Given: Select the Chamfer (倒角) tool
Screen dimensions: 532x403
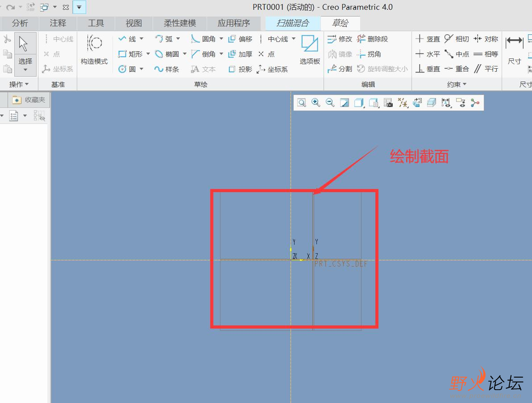Looking at the screenshot, I should tap(203, 54).
